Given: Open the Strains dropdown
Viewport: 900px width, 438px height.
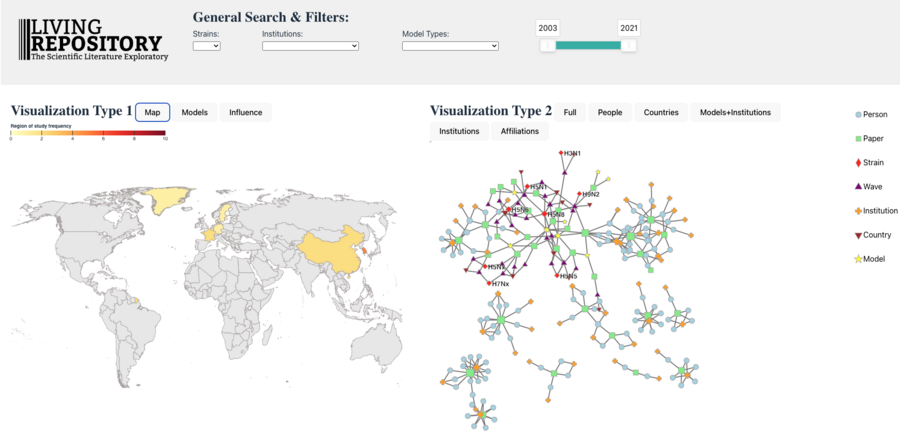Looking at the screenshot, I should [207, 46].
